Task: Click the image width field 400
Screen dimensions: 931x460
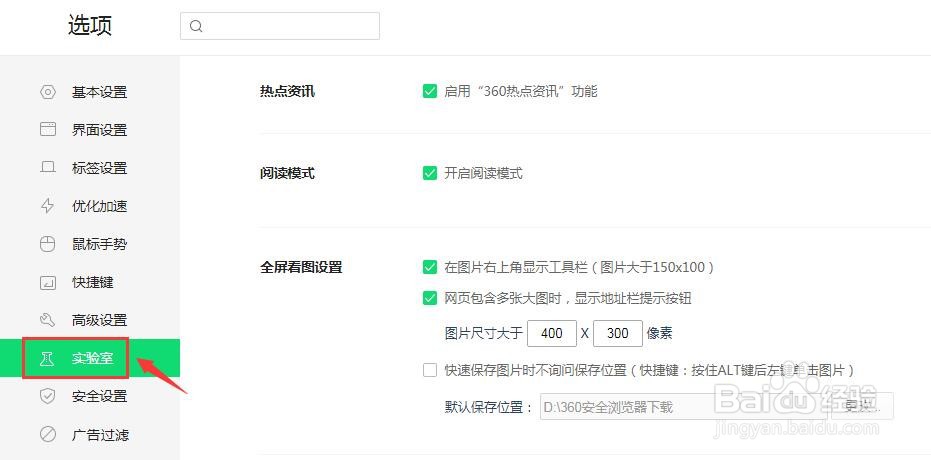Action: coord(552,334)
